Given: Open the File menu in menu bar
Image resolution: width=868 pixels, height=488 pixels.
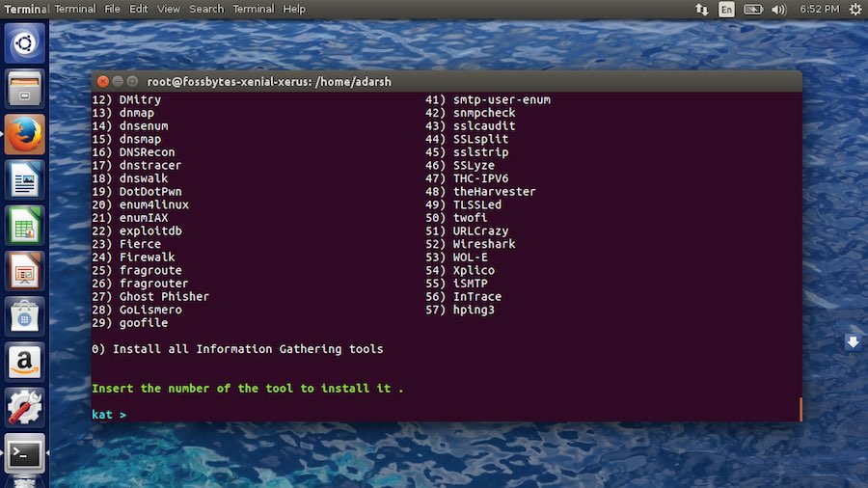Looking at the screenshot, I should pos(113,9).
